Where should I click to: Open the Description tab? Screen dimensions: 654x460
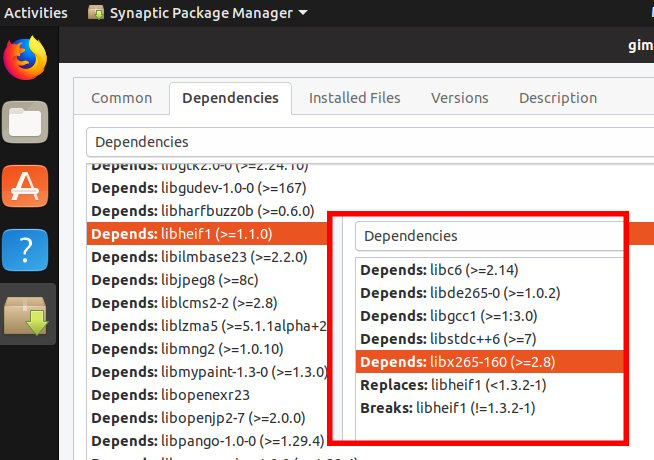(558, 98)
